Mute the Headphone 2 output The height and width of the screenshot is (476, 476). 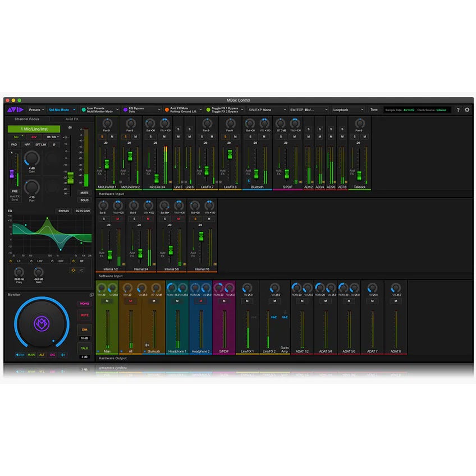(200, 301)
